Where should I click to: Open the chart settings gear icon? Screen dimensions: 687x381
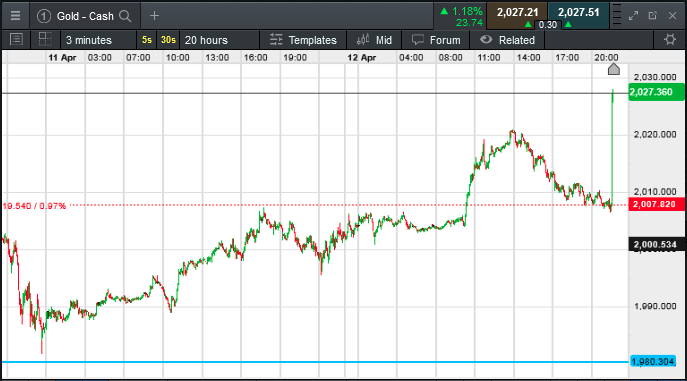tap(670, 40)
